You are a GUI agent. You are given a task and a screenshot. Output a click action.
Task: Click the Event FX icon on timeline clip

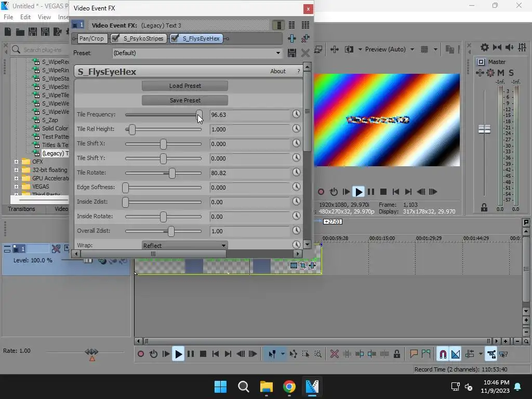[312, 265]
